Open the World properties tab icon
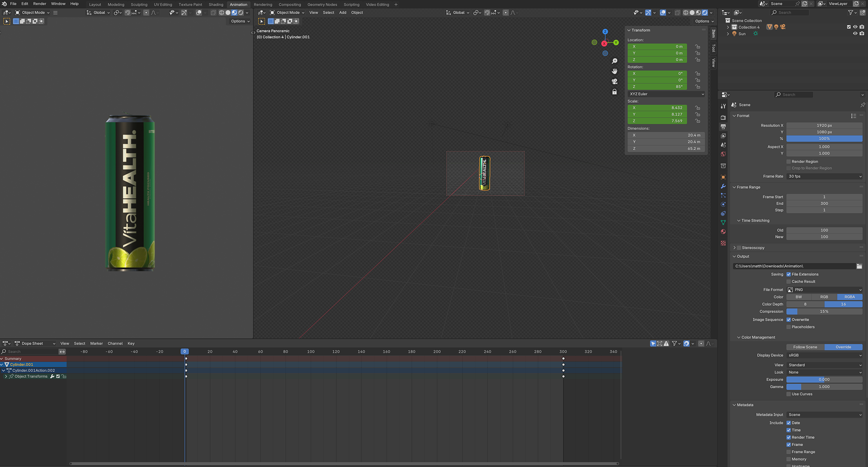The width and height of the screenshot is (868, 467). click(x=723, y=154)
